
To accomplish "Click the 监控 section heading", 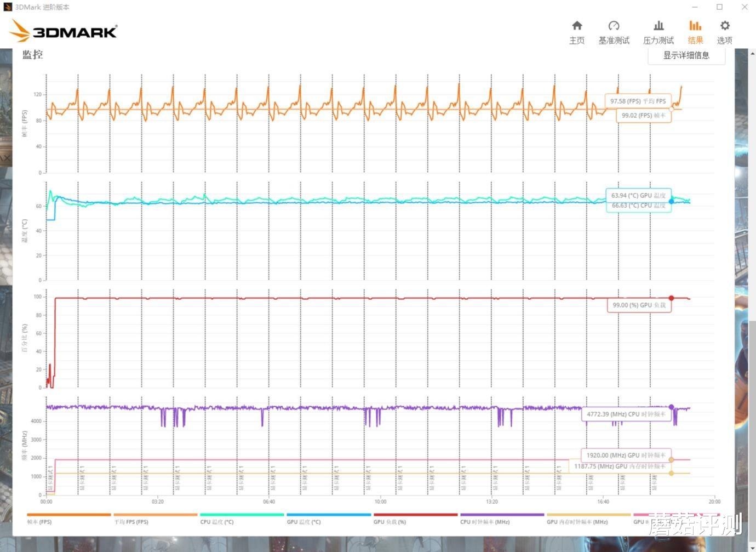I will 32,55.
